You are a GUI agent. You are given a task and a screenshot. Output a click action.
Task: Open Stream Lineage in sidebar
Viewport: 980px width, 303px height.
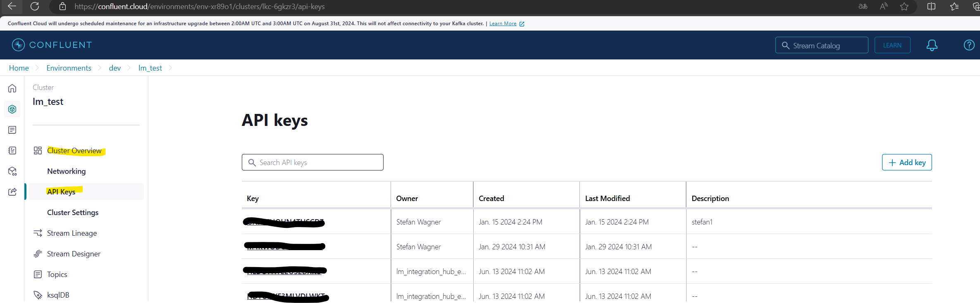[x=72, y=233]
